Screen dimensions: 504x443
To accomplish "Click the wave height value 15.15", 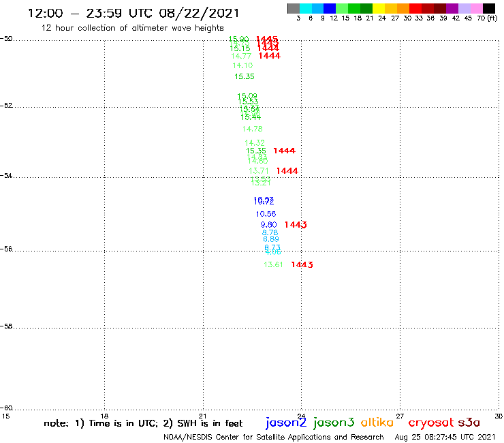I will point(240,48).
